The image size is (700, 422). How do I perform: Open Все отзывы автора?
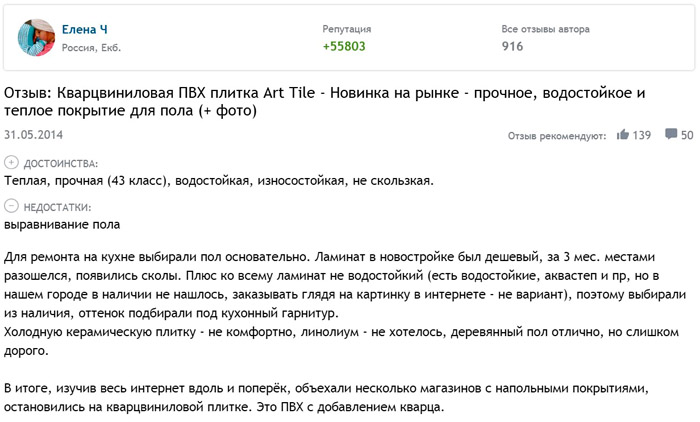point(545,30)
